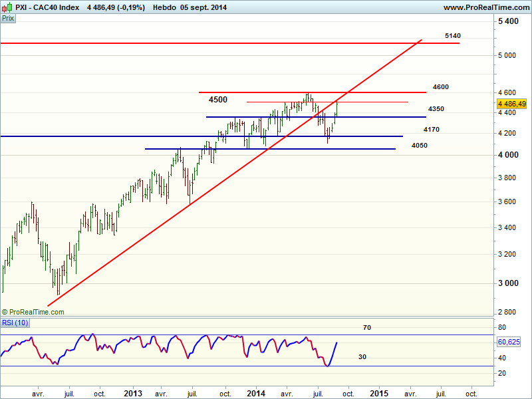Screen dimensions: 532x399
Task: Click the bold 4500 annotation text
Action: tap(217, 100)
